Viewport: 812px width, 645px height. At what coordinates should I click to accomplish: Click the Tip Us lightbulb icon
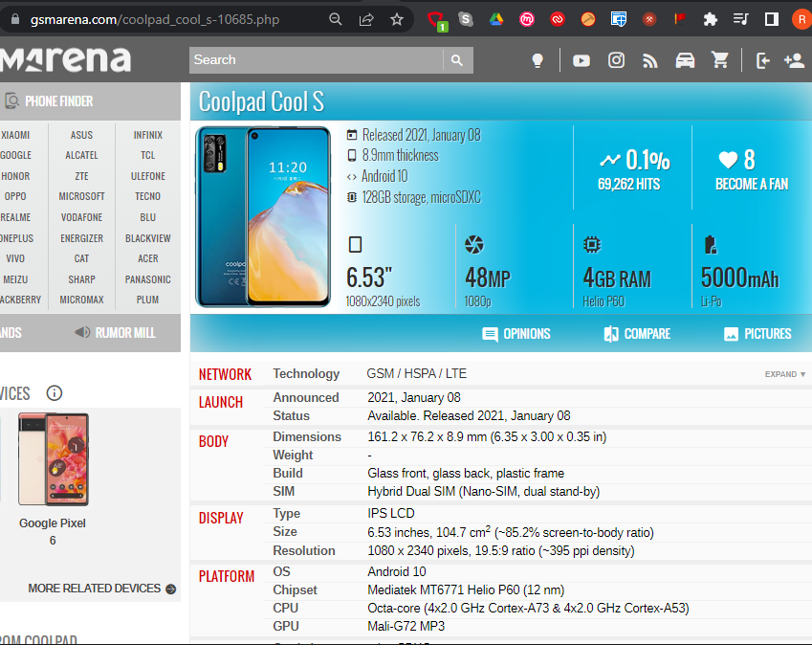537,60
